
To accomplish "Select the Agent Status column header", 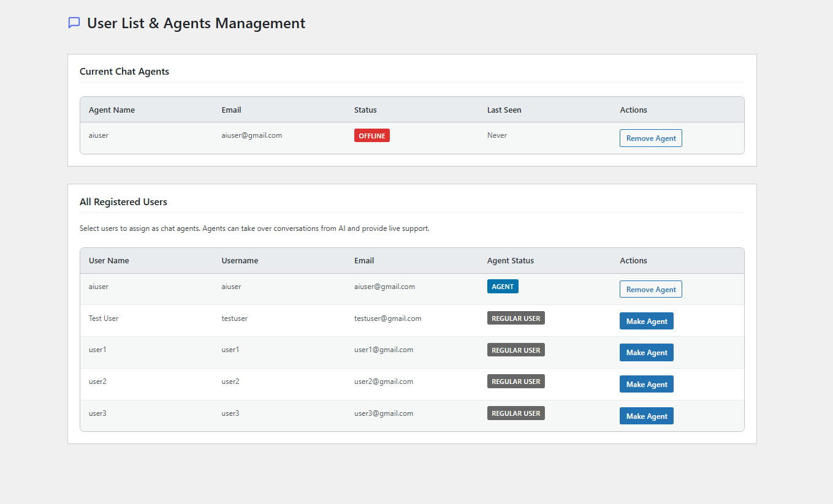I will (511, 260).
